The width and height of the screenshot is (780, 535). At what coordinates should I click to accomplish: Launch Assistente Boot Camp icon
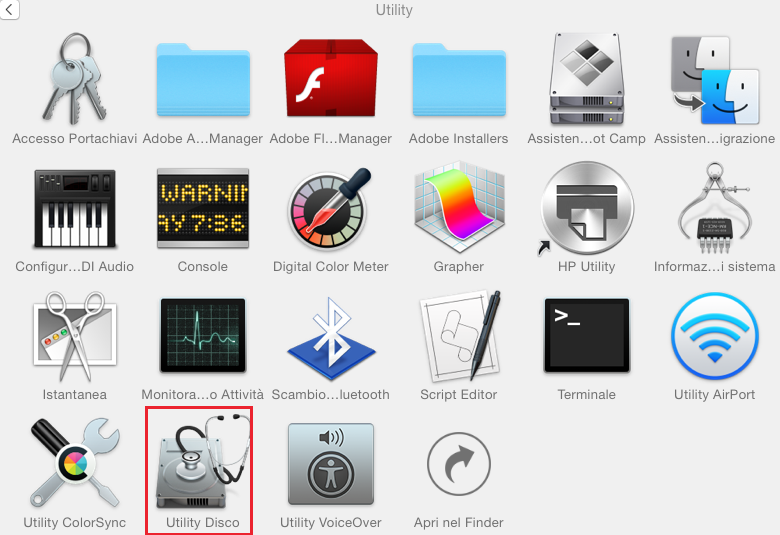click(x=586, y=79)
